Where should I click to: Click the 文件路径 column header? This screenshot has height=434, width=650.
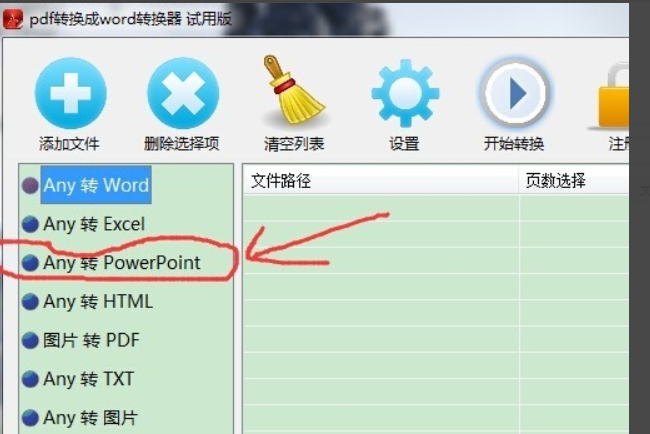click(x=380, y=180)
